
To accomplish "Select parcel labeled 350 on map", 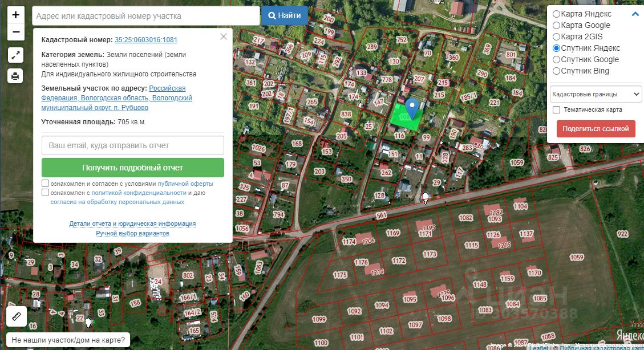I will (346, 179).
